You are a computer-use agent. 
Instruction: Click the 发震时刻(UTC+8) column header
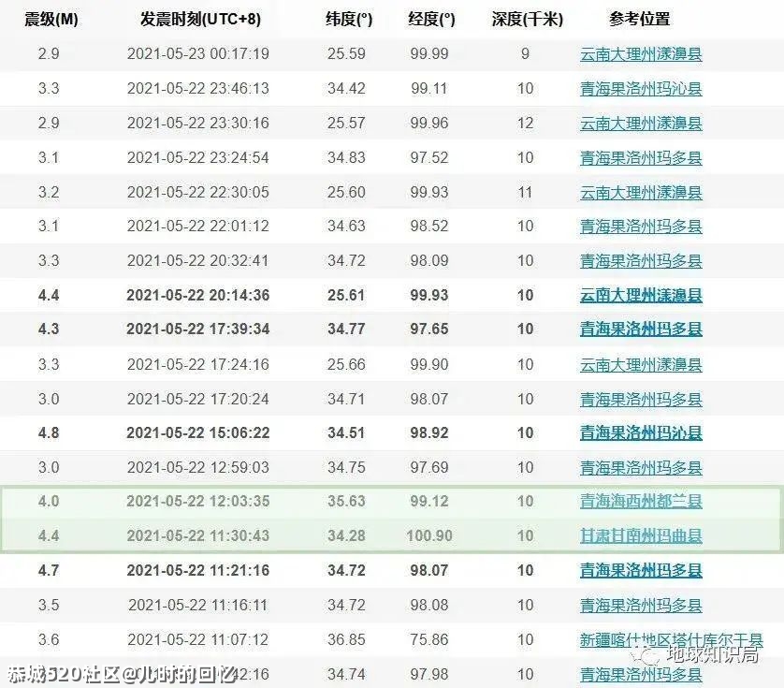coord(200,19)
